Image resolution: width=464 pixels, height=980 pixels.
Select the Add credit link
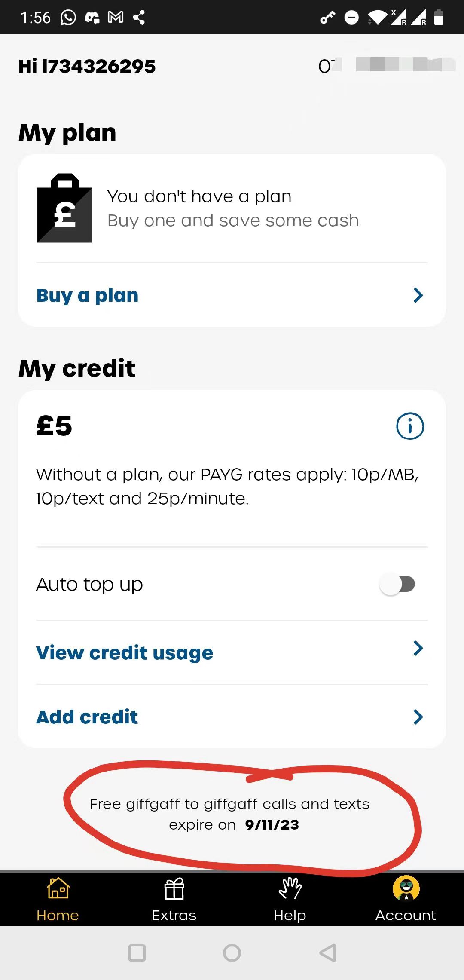coord(87,717)
